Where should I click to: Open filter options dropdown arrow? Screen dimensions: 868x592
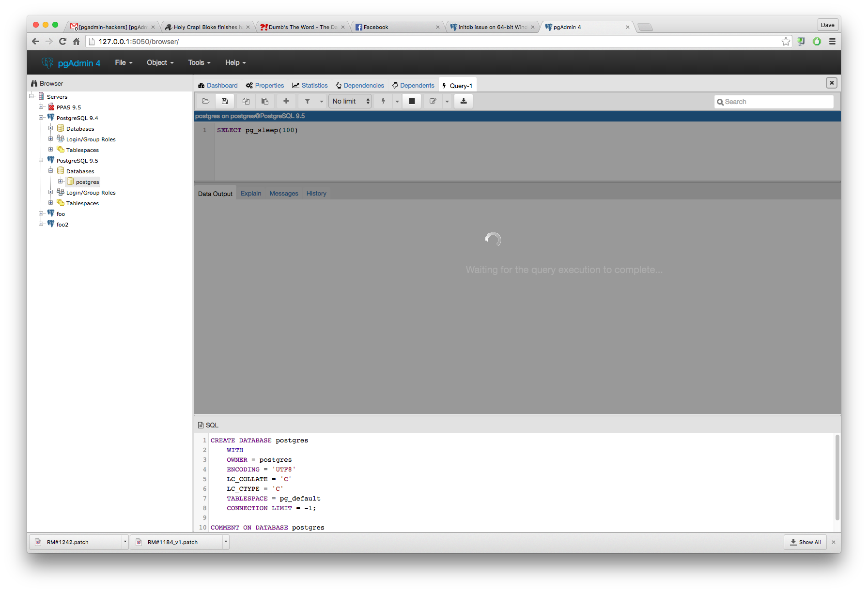coord(322,101)
